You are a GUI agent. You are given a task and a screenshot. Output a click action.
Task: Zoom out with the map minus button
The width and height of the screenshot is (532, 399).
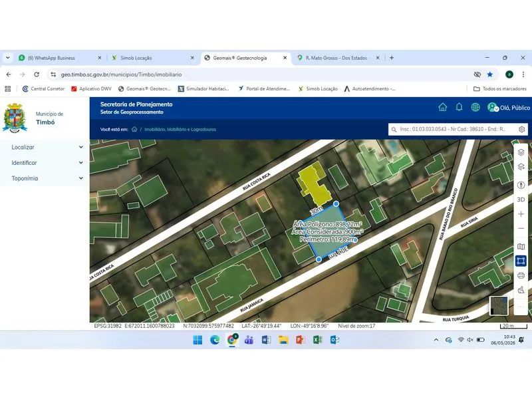coord(521,228)
